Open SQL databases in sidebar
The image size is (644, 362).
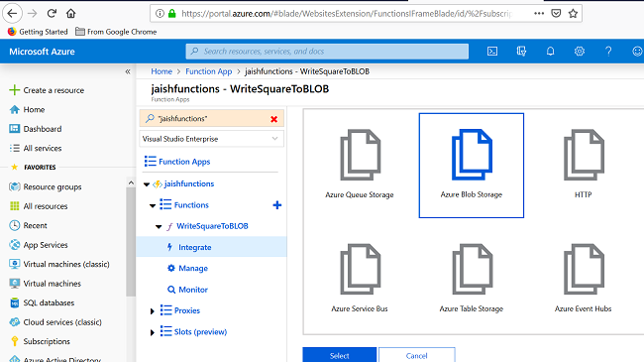(x=49, y=303)
